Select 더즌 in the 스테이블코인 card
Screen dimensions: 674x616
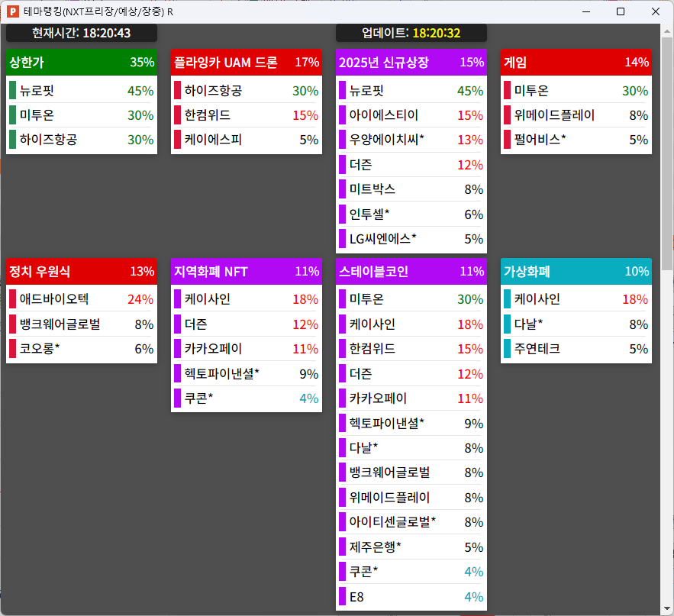[411, 373]
